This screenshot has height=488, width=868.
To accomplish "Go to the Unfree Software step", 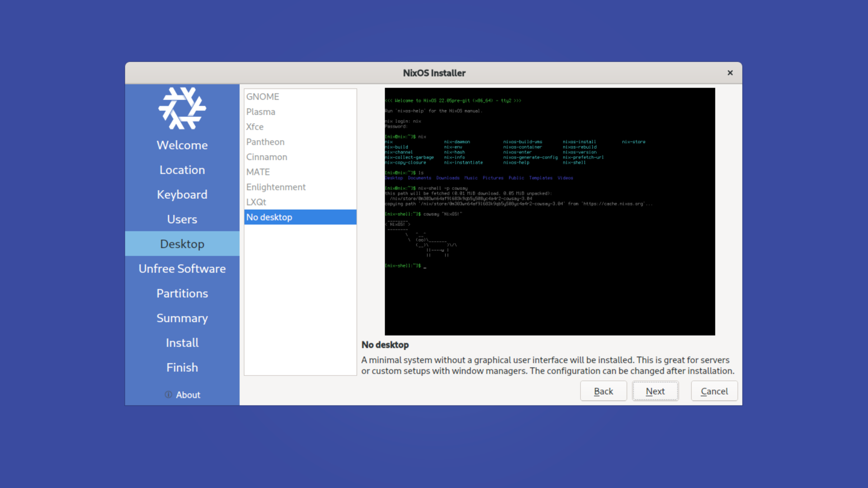I will click(182, 268).
